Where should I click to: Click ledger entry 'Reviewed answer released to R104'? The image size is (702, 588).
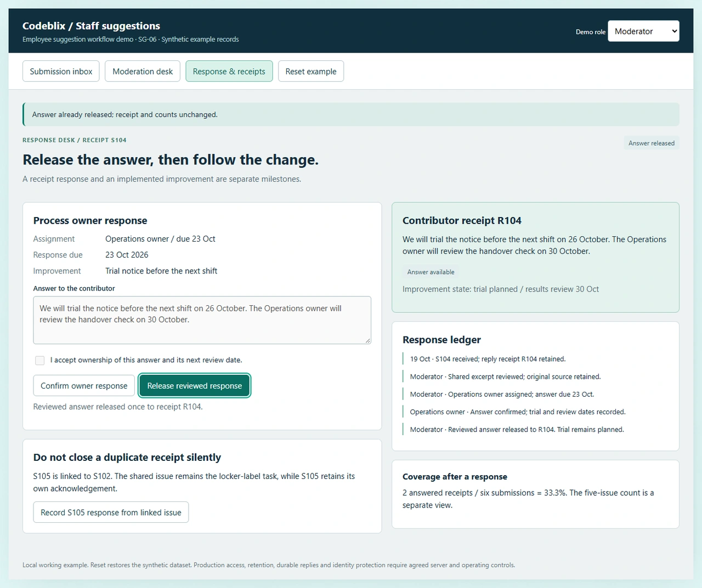click(517, 430)
